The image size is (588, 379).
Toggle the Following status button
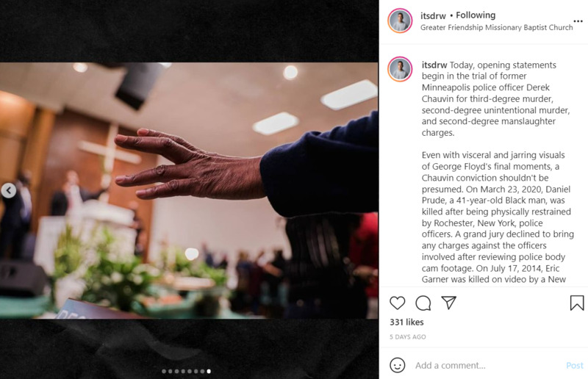point(476,15)
